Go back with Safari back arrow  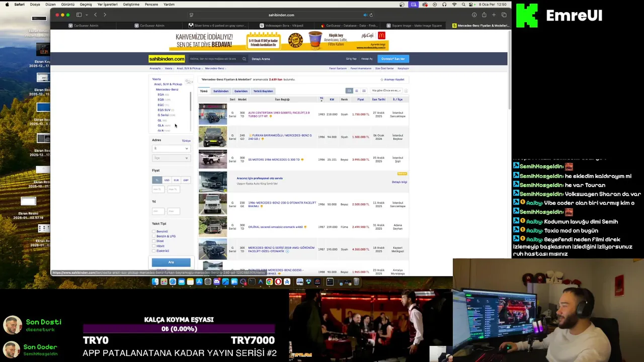[96, 15]
